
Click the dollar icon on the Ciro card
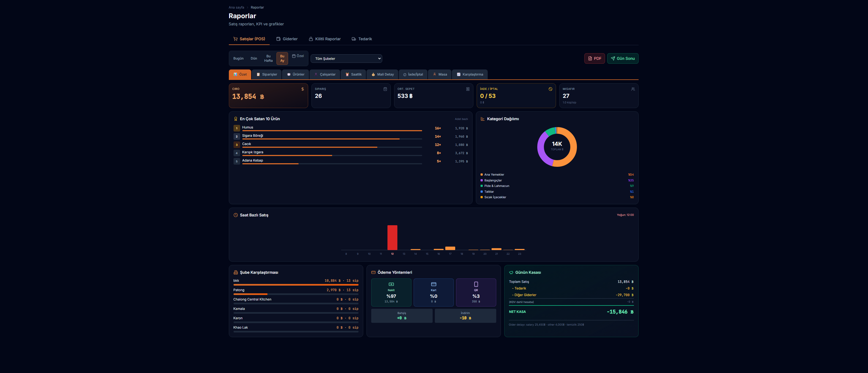(x=302, y=89)
